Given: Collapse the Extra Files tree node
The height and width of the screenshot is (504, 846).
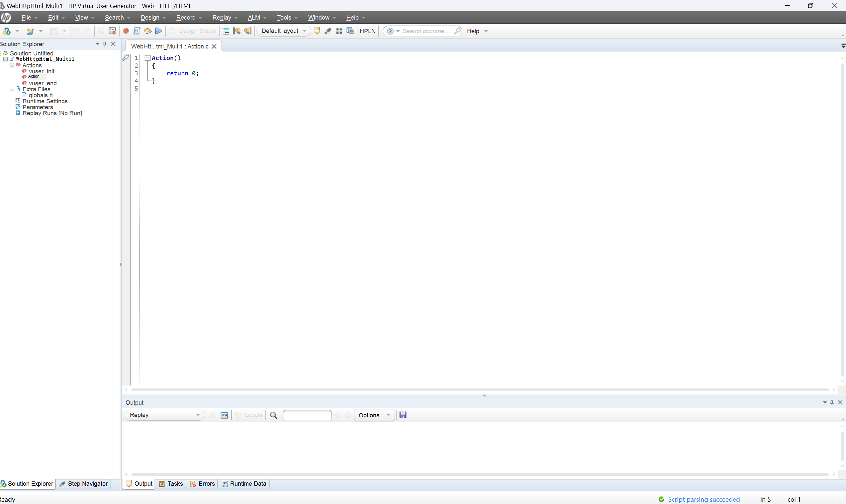Looking at the screenshot, I should (12, 89).
